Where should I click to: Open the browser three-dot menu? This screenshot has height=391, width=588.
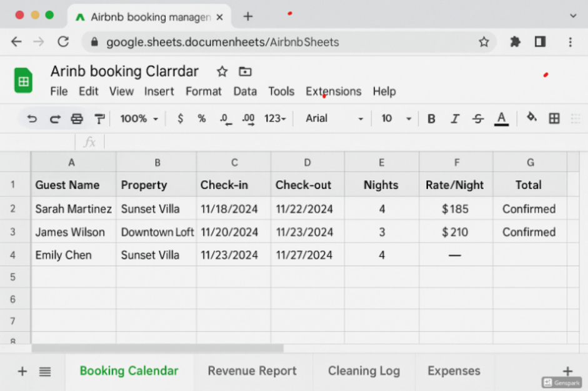coord(571,42)
